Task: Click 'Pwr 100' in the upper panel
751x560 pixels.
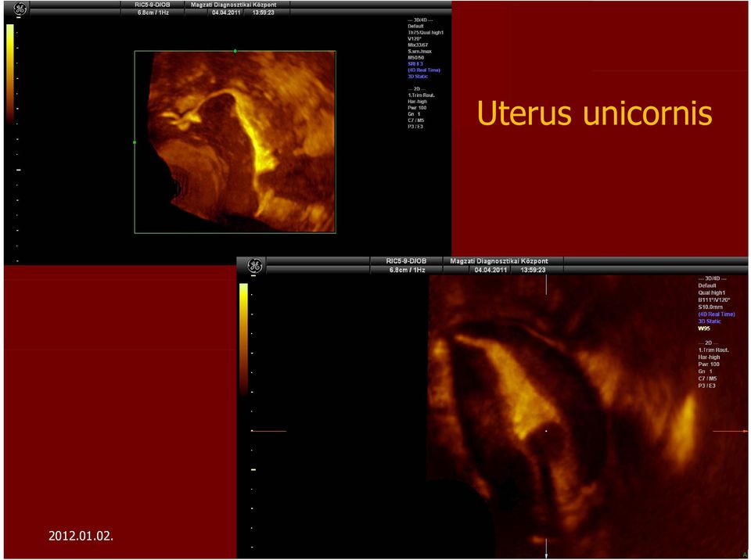Action: [417, 108]
